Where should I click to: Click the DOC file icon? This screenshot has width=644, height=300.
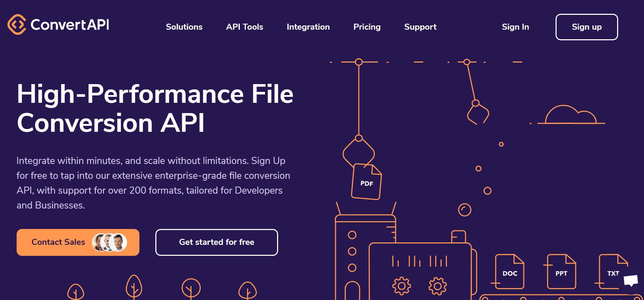click(x=510, y=271)
